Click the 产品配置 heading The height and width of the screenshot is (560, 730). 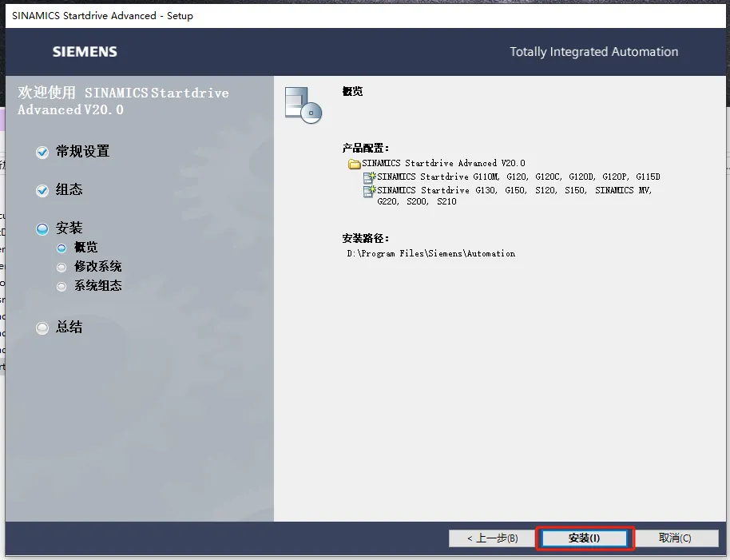tap(366, 149)
